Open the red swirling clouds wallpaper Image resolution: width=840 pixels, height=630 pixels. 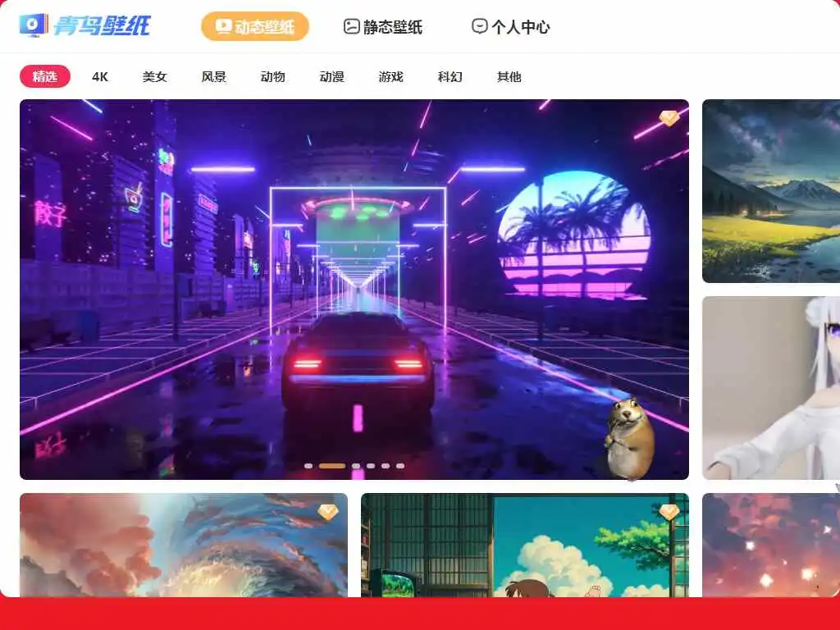pos(184,545)
